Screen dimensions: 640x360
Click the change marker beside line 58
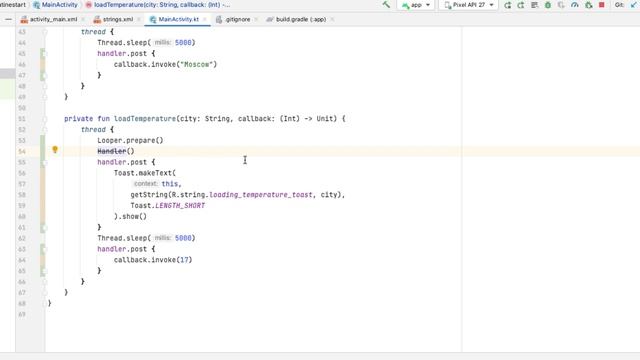click(x=42, y=195)
